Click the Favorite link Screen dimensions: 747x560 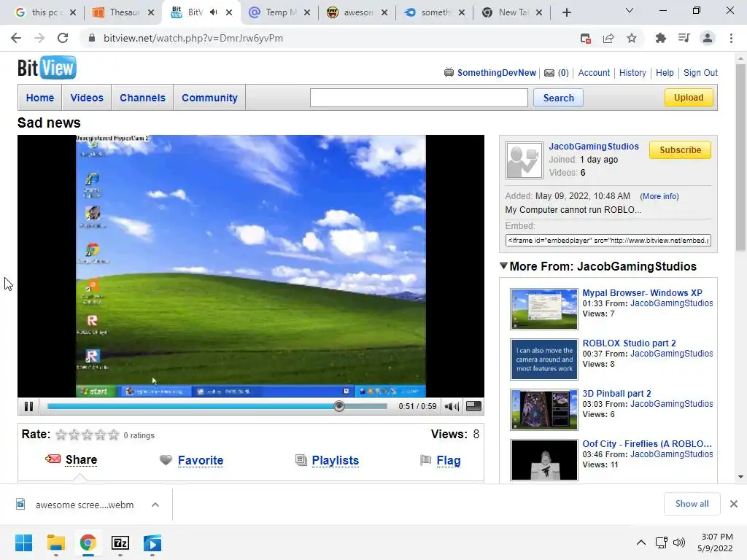201,461
